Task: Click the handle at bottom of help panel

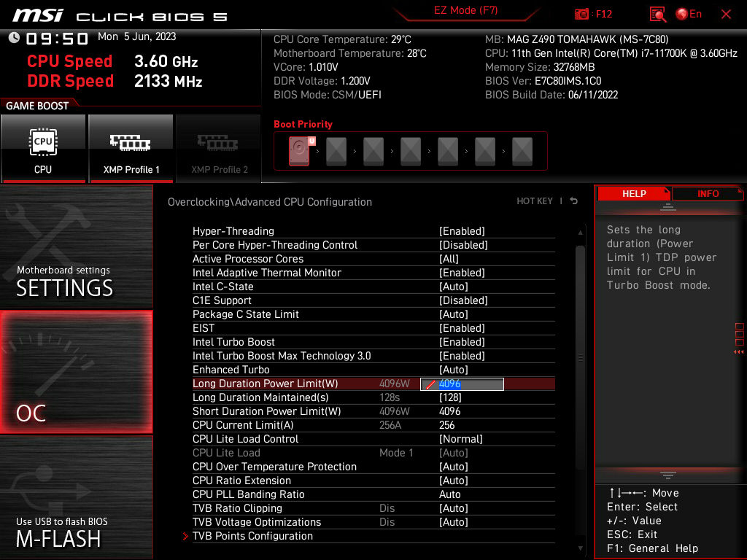Action: pyautogui.click(x=668, y=475)
